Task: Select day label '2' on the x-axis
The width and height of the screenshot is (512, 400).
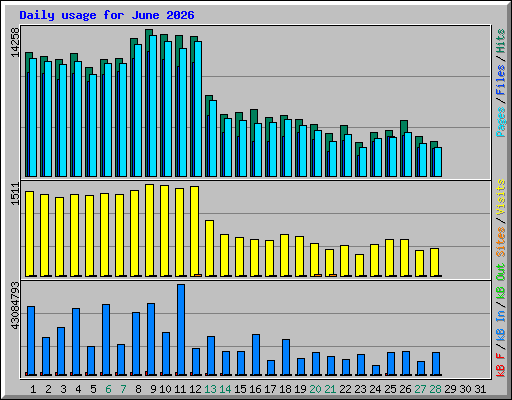Action: pos(48,389)
